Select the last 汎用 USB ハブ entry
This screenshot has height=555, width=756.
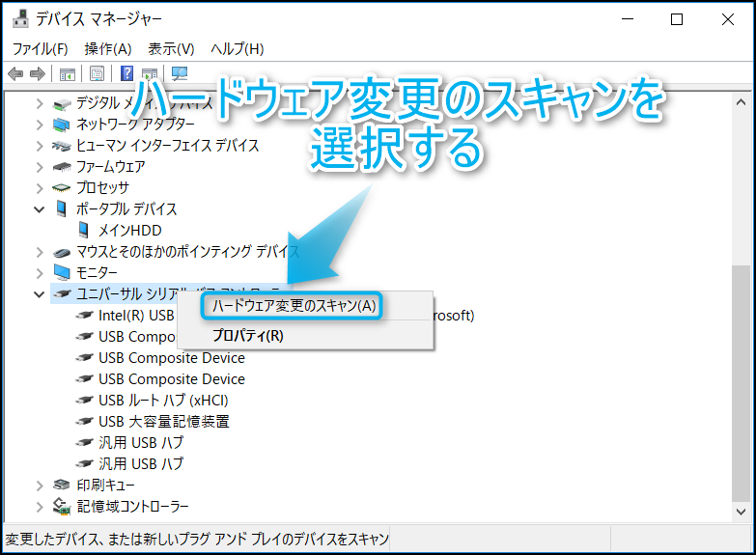tap(140, 464)
